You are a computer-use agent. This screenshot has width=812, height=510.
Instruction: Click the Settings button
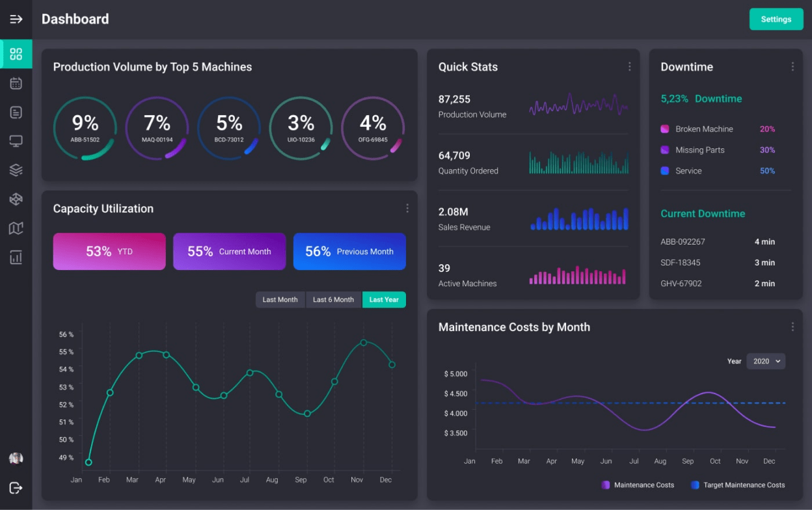(x=776, y=19)
